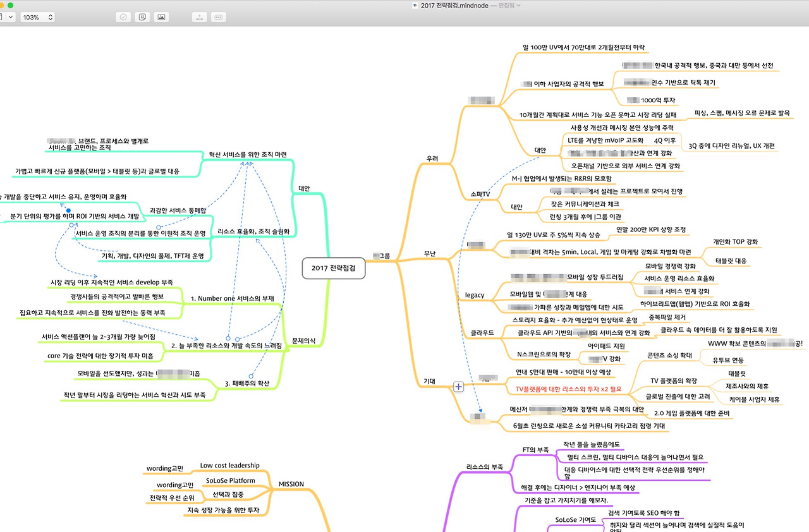Select the 4Q 이후 node
Screen dimensions: 809x532
point(665,140)
